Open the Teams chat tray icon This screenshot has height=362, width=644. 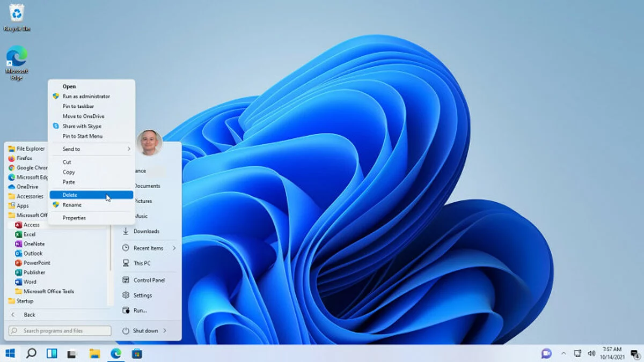tap(546, 353)
